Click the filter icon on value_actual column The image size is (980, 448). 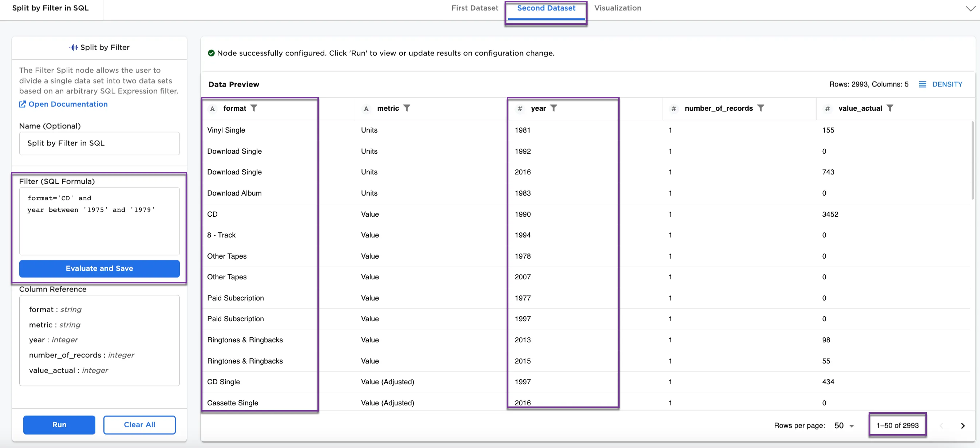[x=889, y=108]
